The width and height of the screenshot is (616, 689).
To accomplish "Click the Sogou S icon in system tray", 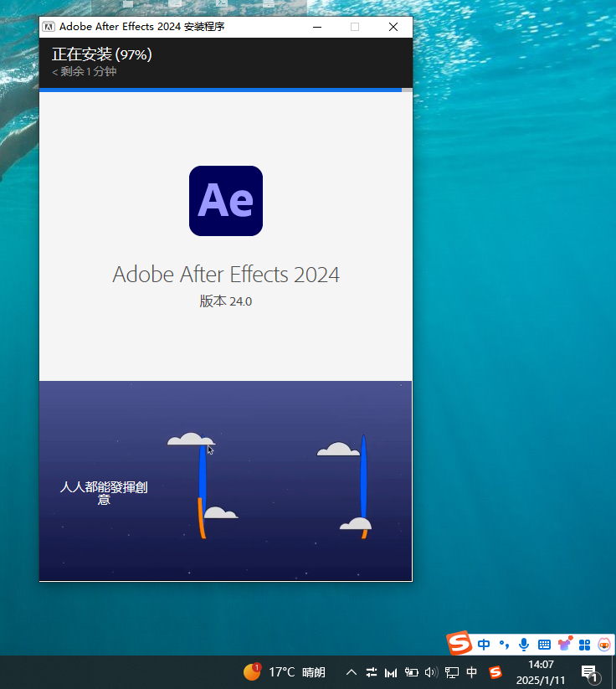I will point(495,672).
